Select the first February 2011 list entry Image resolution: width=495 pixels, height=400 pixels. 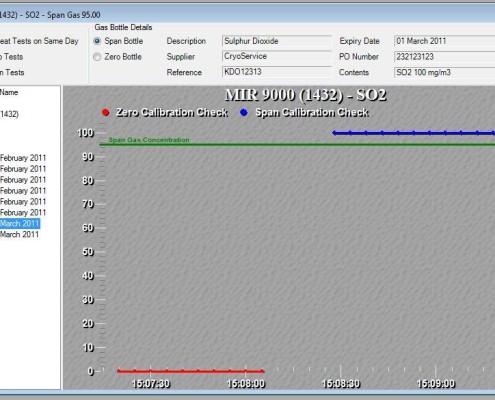pos(23,158)
